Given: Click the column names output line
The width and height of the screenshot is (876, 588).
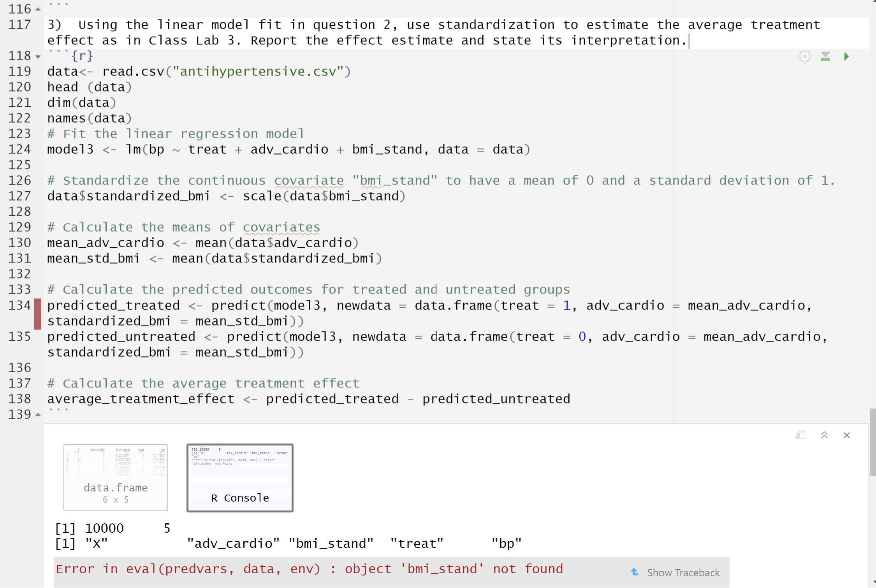Looking at the screenshot, I should coord(288,544).
